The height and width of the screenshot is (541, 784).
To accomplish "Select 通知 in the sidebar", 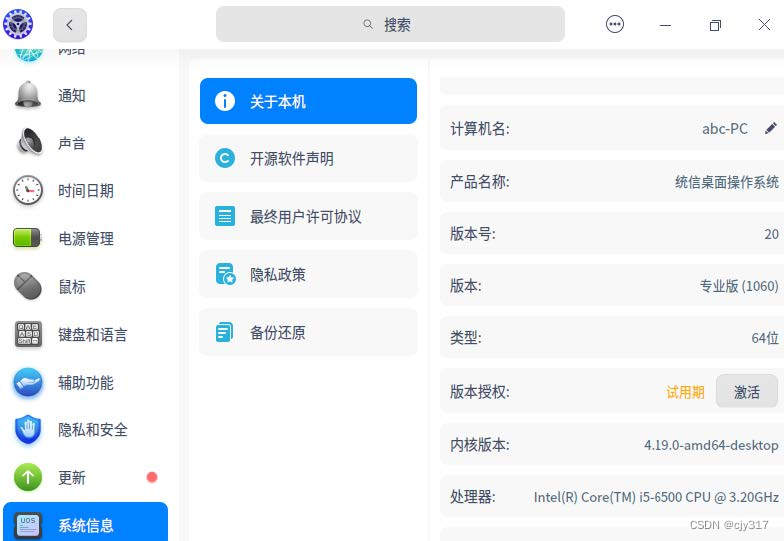I will coord(72,95).
